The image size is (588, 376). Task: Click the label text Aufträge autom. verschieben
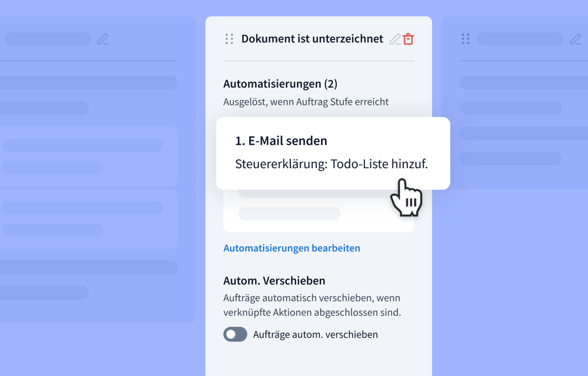(315, 335)
